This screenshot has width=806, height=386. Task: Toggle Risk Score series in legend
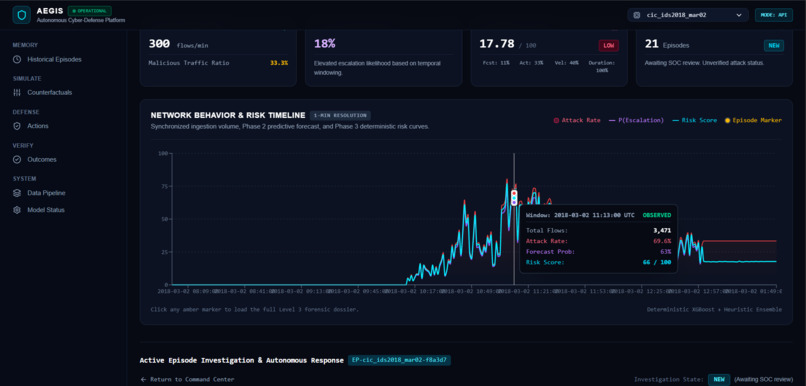(694, 120)
